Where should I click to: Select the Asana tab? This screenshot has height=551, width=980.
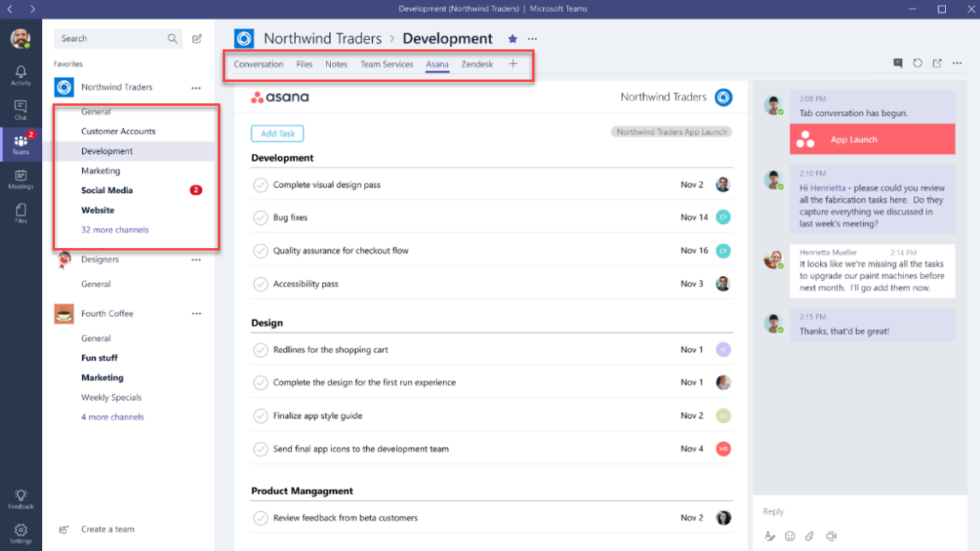[437, 64]
